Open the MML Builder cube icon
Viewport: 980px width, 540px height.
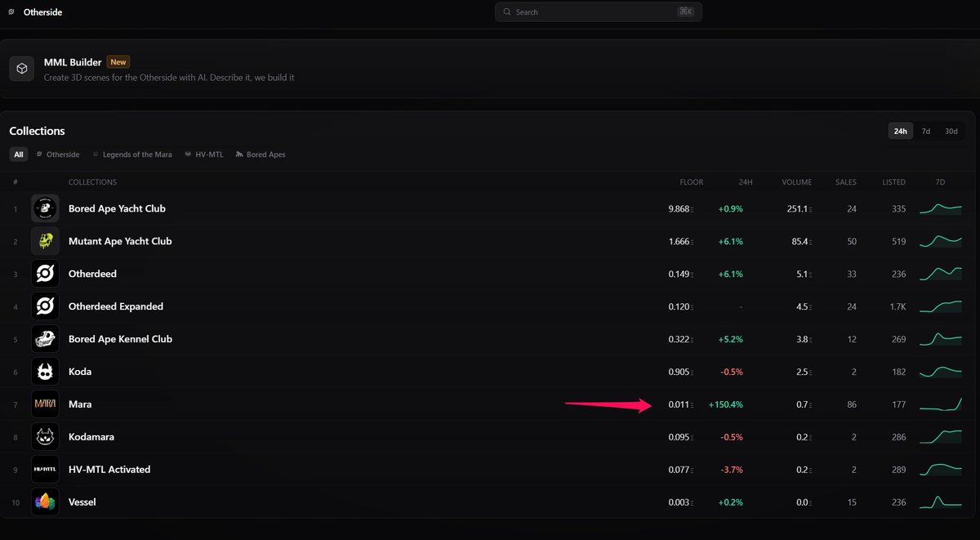tap(22, 69)
